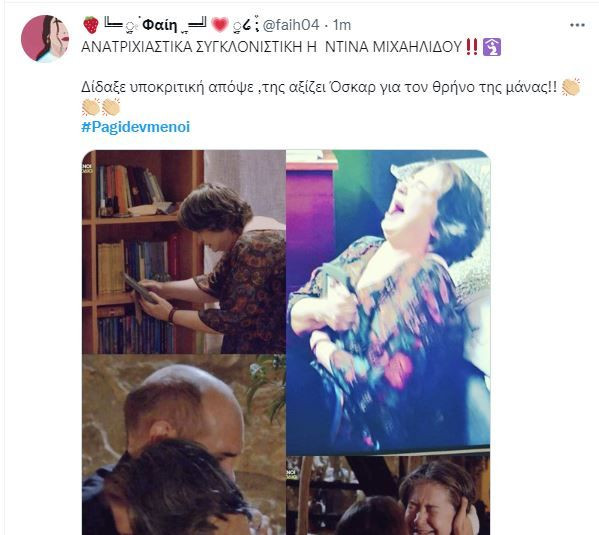Image resolution: width=599 pixels, height=535 pixels.
Task: Click the tweet line starting with Δίδαξε υποκριτική
Action: pyautogui.click(x=319, y=88)
